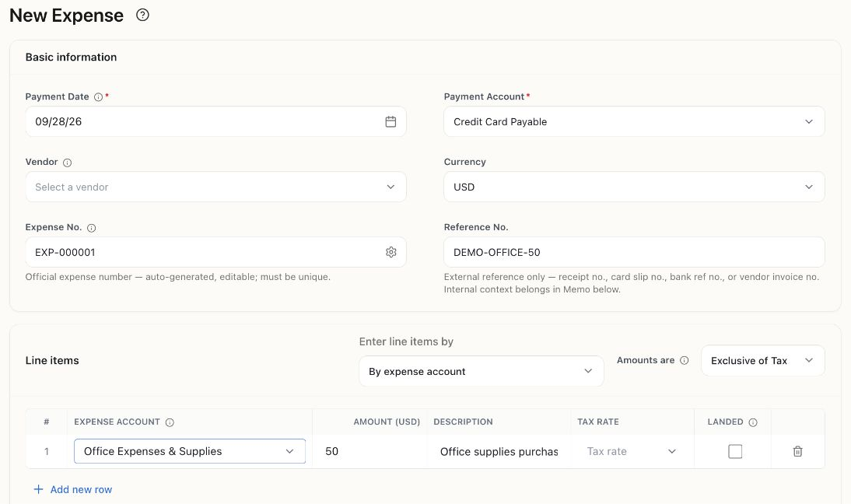Viewport: 851px width, 504px height.
Task: Click the TAX RATE column header
Action: coord(597,422)
